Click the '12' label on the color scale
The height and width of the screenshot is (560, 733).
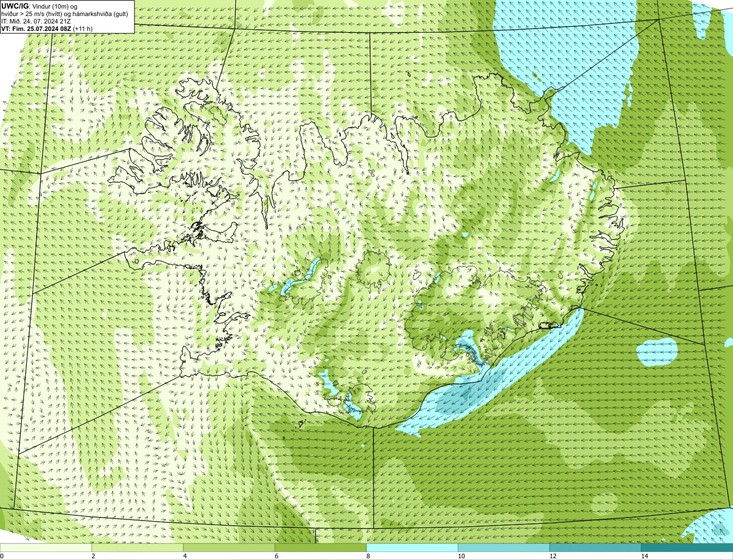[553, 556]
